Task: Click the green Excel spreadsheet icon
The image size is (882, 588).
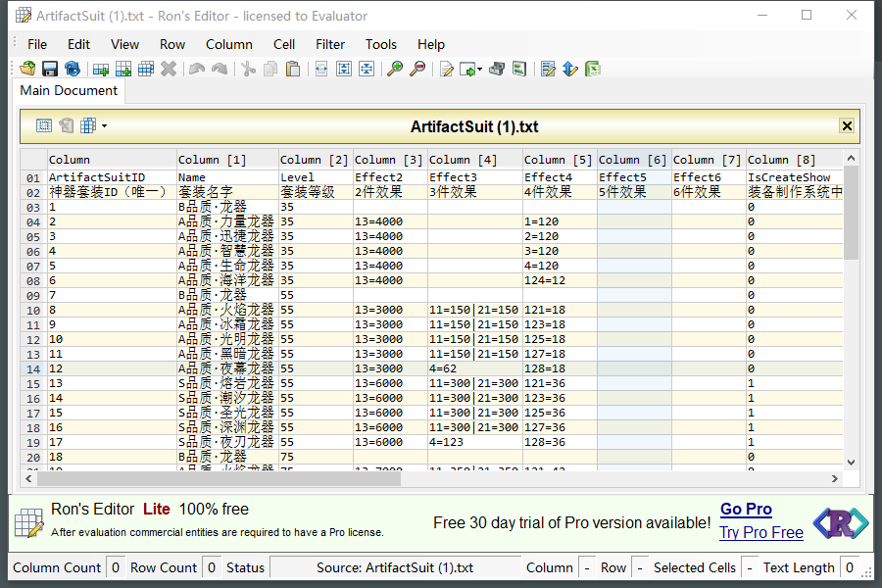Action: (593, 69)
